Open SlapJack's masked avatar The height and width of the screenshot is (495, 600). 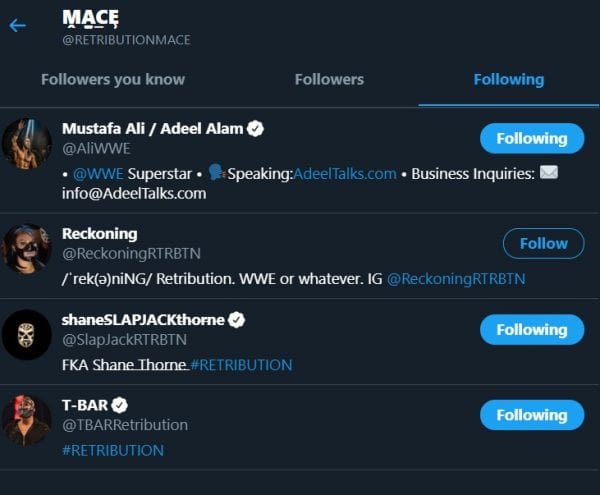pyautogui.click(x=27, y=334)
